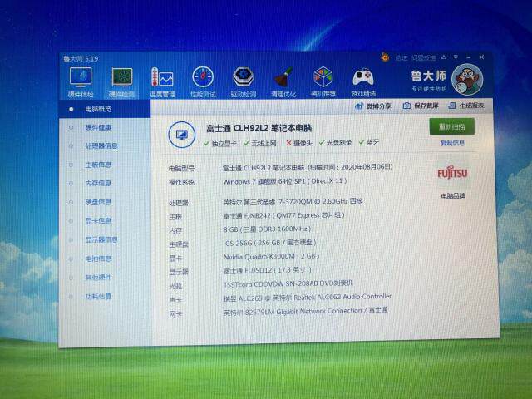Minimize the 鲁大师 window
Screen dimensions: 532x399
pos(469,57)
